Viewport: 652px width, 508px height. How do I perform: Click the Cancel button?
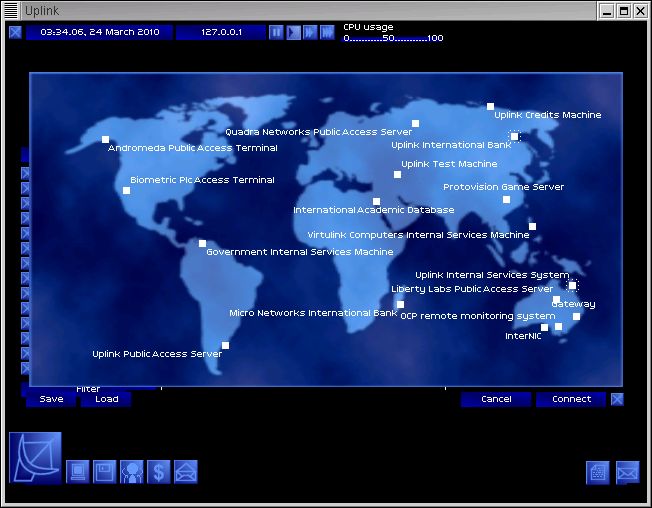tap(496, 399)
